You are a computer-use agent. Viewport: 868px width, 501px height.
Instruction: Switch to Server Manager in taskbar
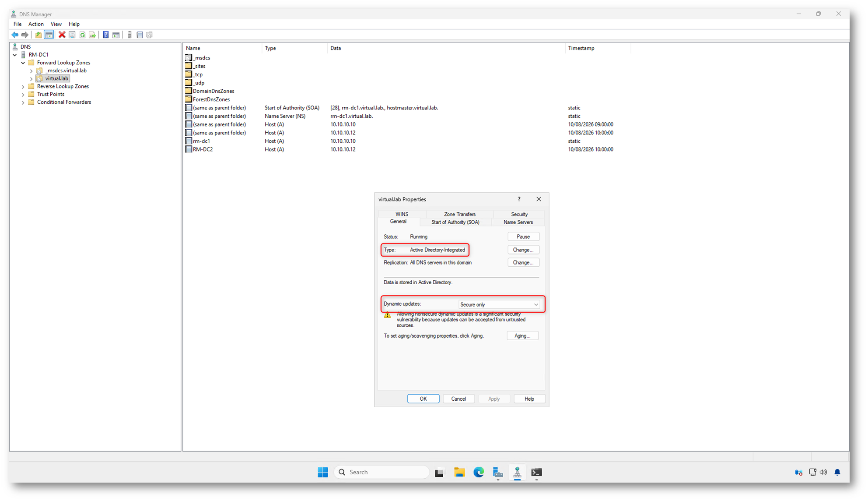click(498, 472)
